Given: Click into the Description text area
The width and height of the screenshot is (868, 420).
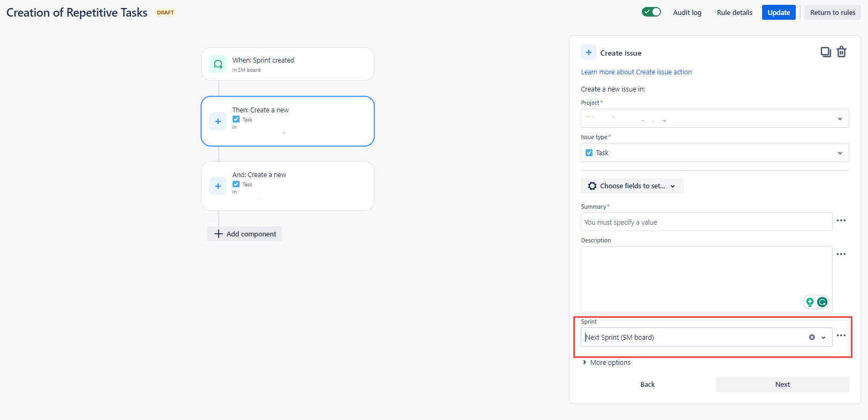Looking at the screenshot, I should [x=706, y=279].
